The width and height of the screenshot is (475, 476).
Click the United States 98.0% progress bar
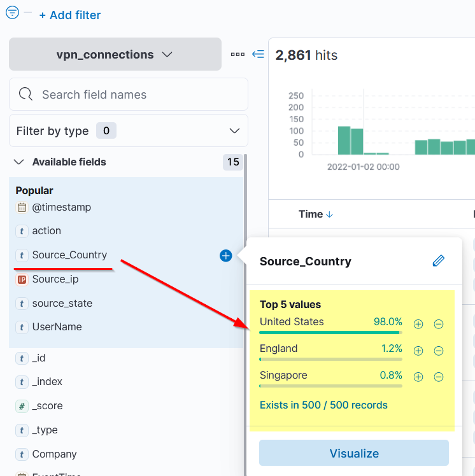coord(330,333)
